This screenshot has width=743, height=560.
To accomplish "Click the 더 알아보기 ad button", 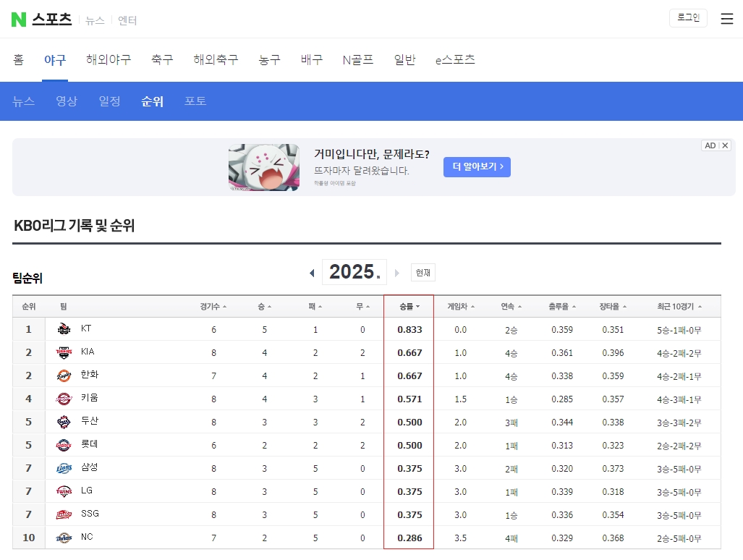I will tap(477, 166).
